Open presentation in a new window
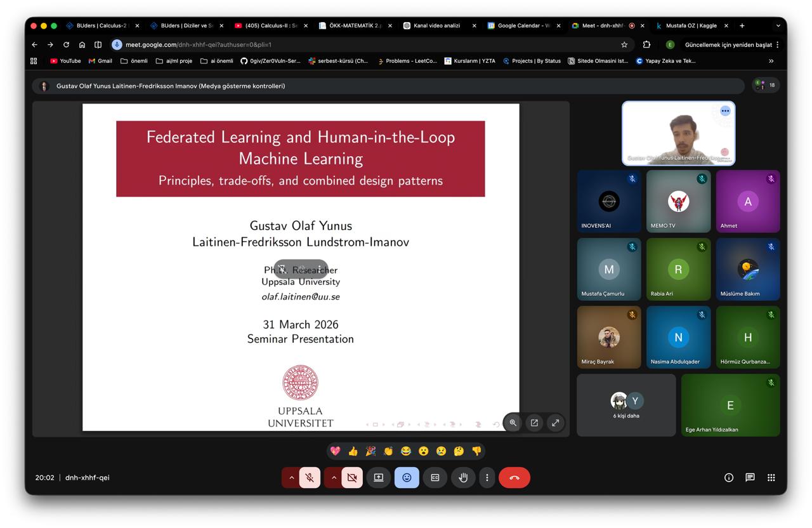This screenshot has width=812, height=528. 534,423
